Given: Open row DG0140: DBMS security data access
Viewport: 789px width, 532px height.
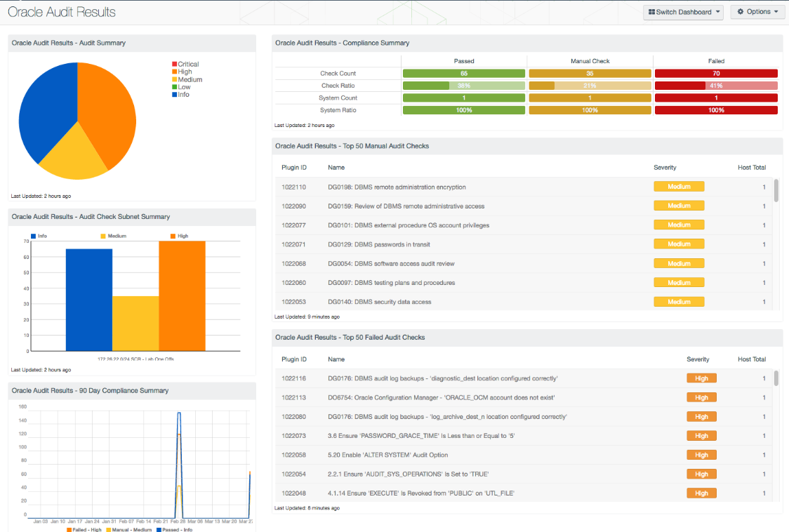Looking at the screenshot, I should (x=524, y=302).
